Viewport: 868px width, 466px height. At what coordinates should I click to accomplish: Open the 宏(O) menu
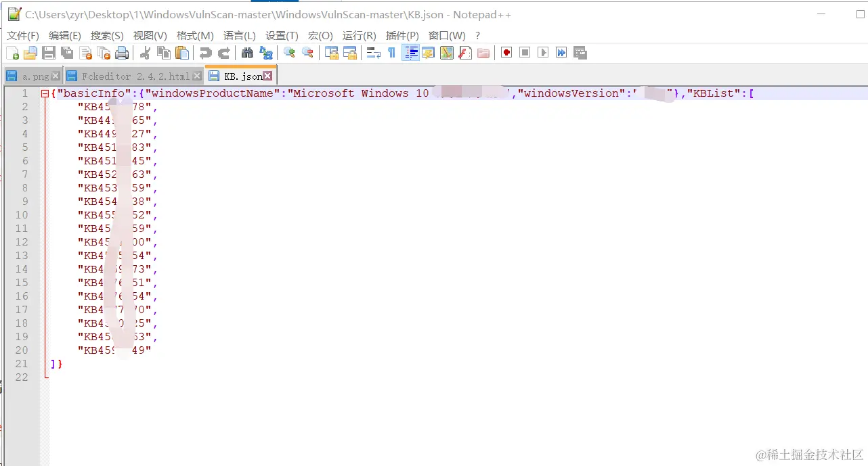coord(320,36)
